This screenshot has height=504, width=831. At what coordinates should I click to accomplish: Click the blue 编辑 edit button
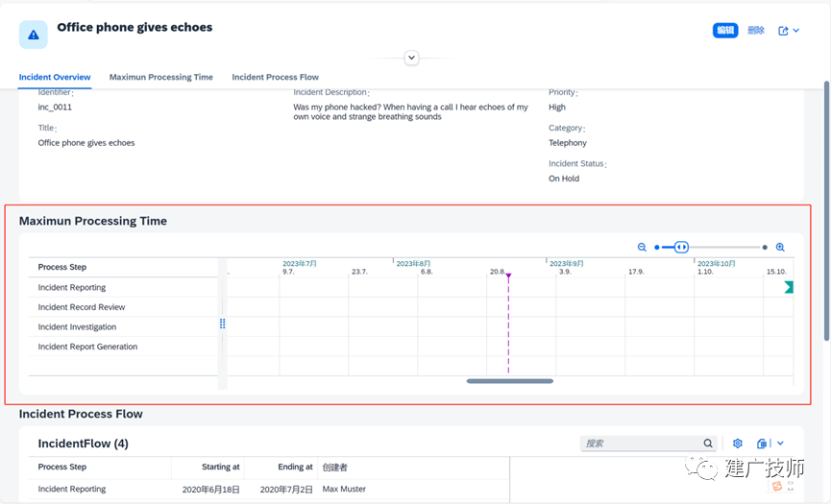click(725, 30)
